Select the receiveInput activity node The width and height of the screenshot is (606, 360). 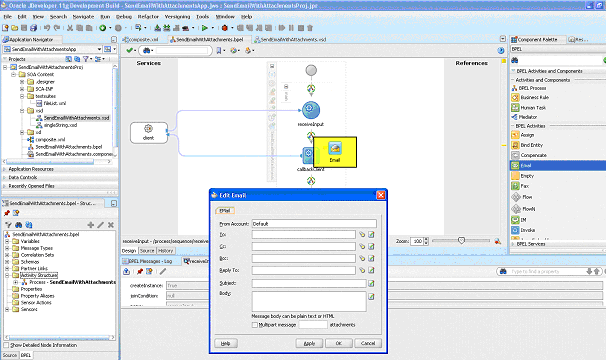click(x=310, y=110)
